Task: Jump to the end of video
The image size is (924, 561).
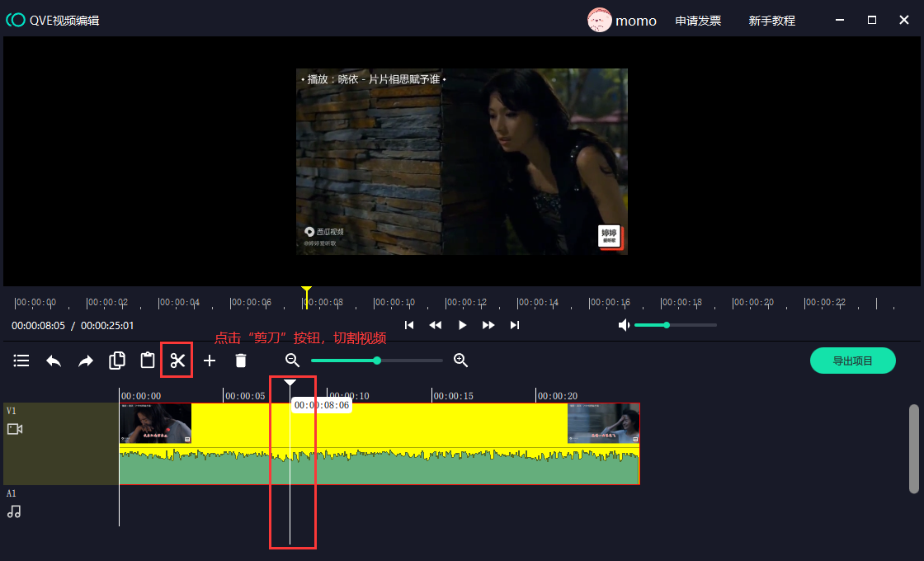Action: [x=515, y=325]
